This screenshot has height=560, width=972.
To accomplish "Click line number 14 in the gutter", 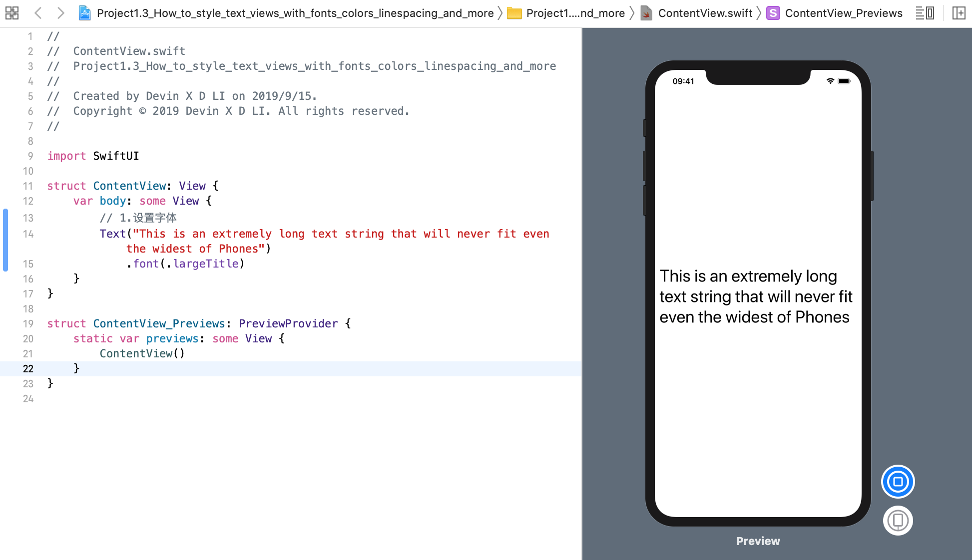I will click(28, 234).
